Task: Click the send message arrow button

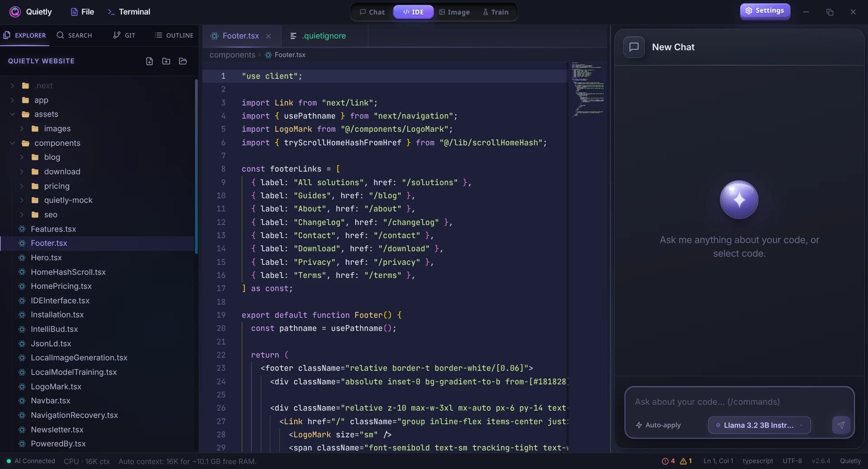Action: click(841, 425)
